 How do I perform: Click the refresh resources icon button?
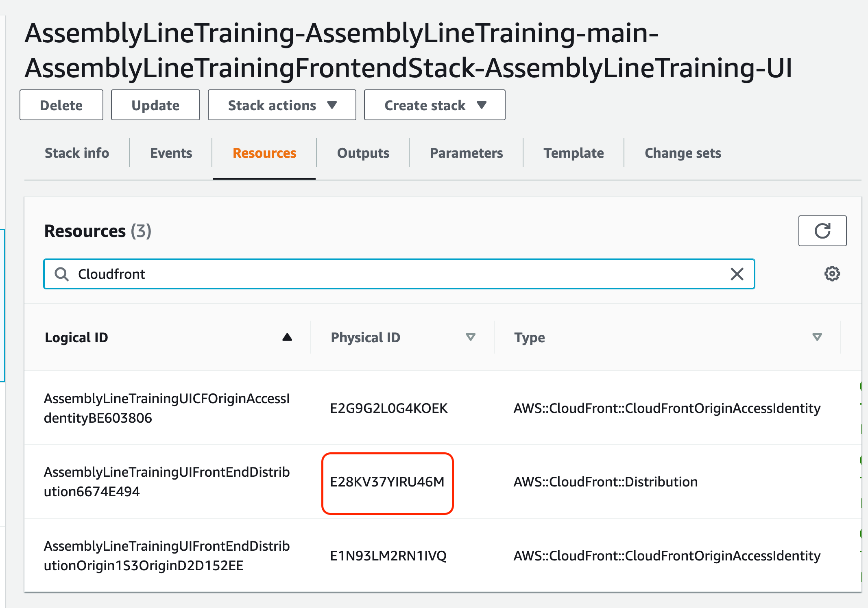pos(822,231)
